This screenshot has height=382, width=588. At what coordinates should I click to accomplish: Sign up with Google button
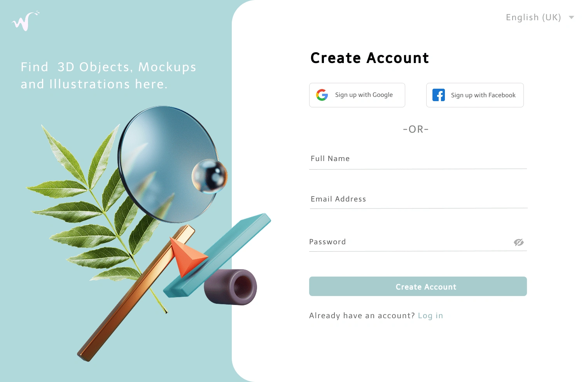click(x=357, y=95)
